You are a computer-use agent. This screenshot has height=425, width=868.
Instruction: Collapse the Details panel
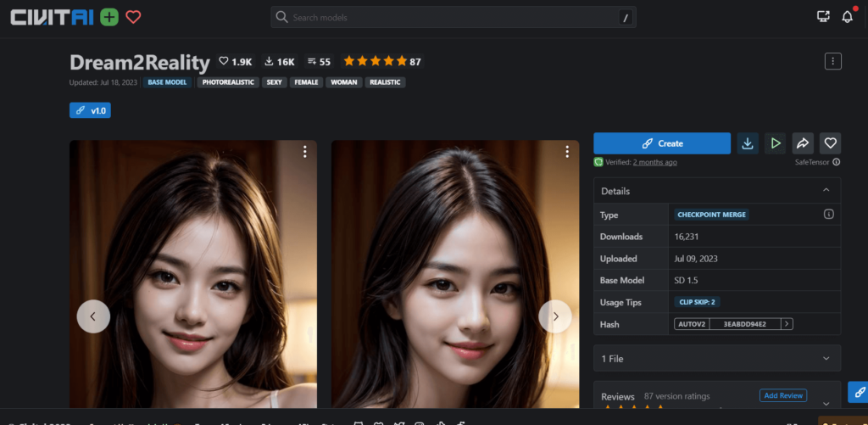(x=826, y=191)
